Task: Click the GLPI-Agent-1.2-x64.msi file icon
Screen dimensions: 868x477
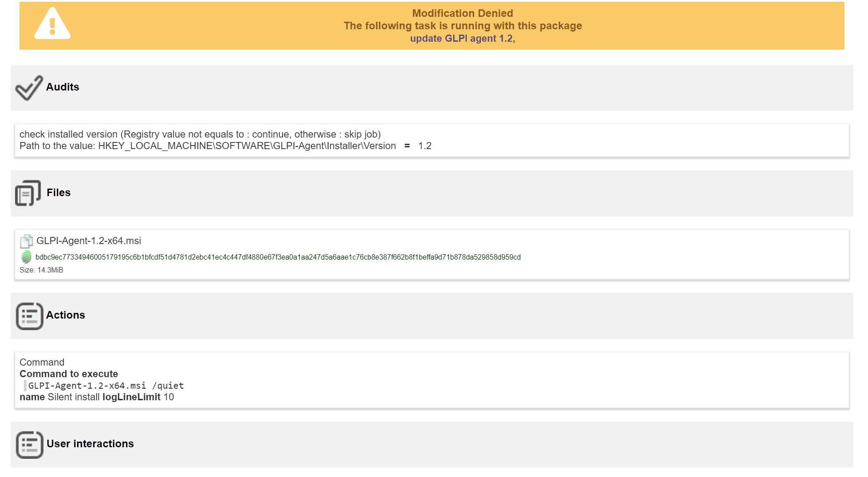Action: tap(27, 241)
